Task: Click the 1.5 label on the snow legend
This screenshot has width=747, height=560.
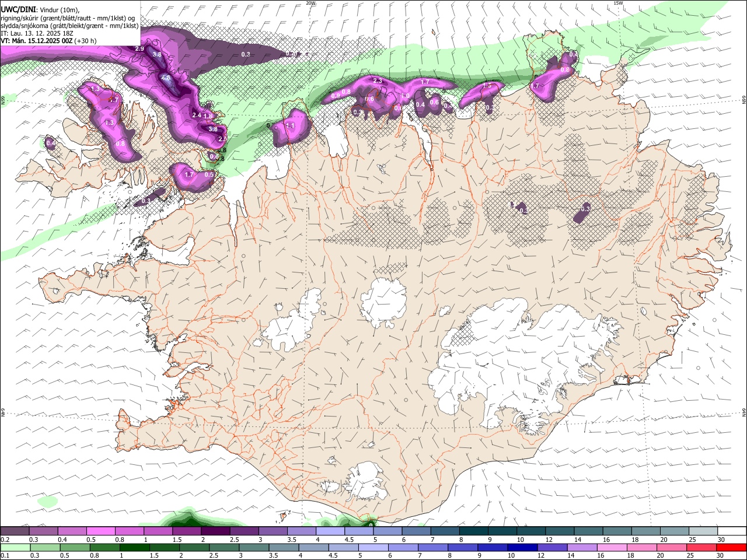Action: click(x=177, y=540)
